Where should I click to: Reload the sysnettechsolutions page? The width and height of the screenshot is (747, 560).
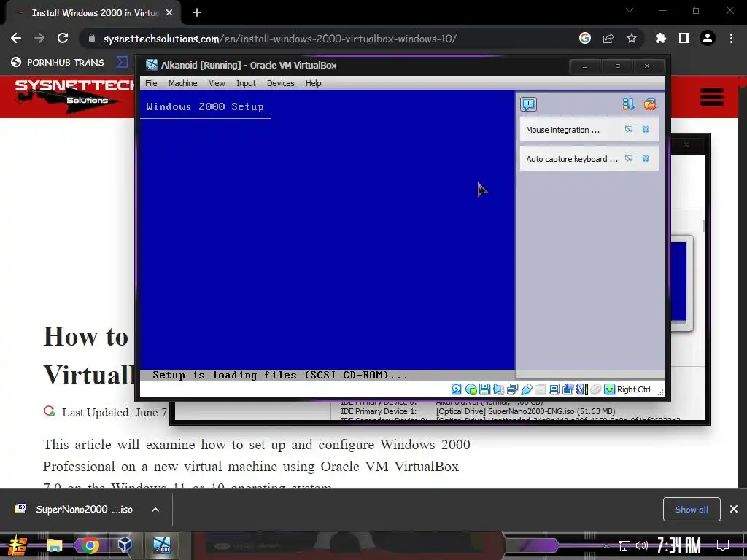click(63, 38)
